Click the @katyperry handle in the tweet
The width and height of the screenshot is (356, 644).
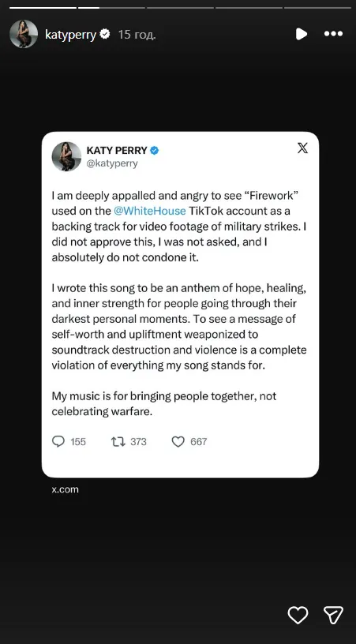tap(111, 163)
